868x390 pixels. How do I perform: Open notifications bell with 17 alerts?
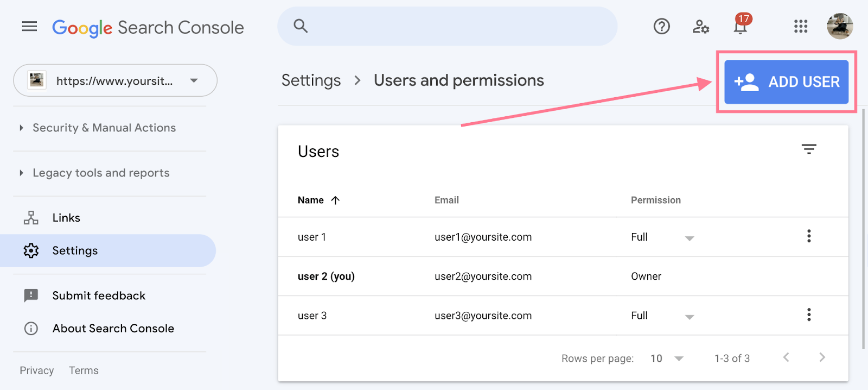[741, 27]
